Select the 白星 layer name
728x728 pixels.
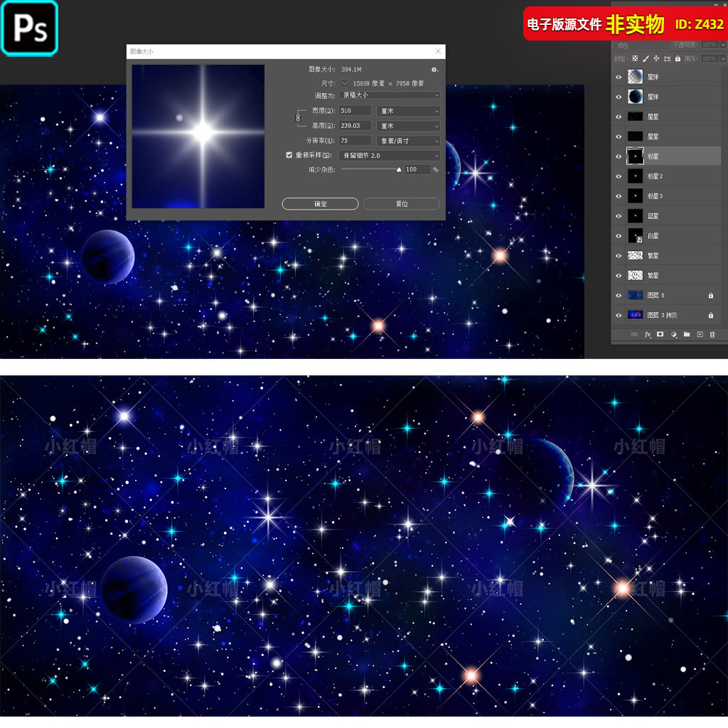click(x=653, y=236)
